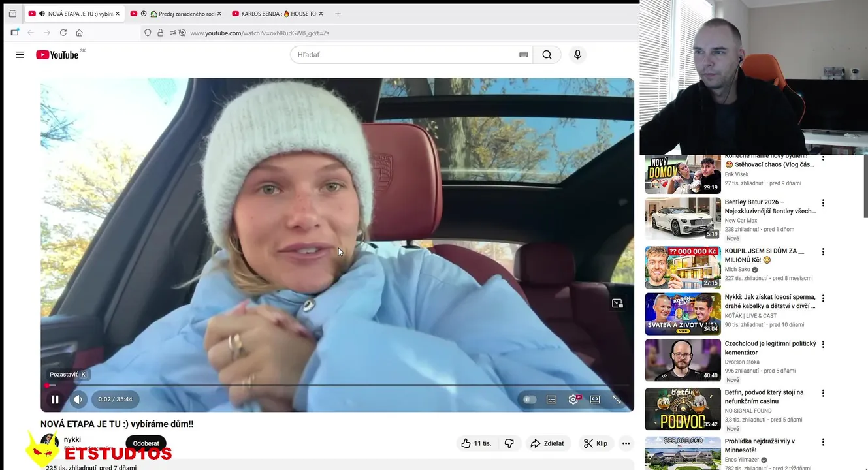The width and height of the screenshot is (868, 470).
Task: Open the YouTube hamburger guide menu
Action: 20,55
